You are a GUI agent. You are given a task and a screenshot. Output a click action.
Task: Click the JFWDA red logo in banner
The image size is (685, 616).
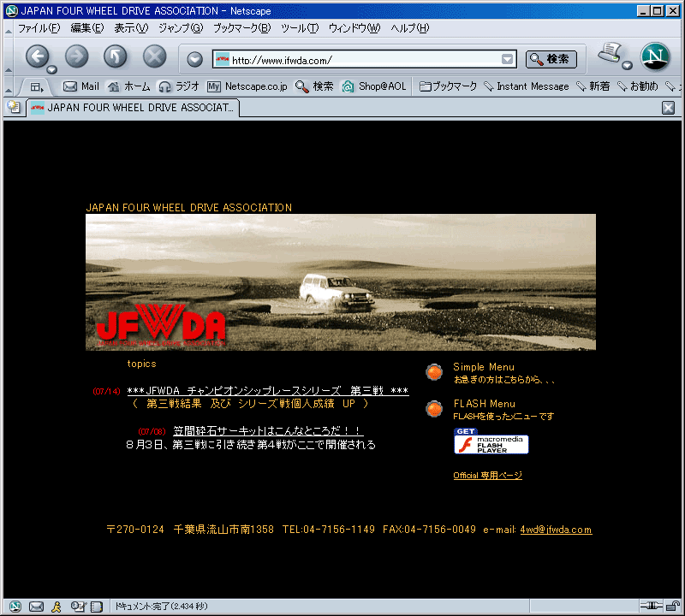161,325
